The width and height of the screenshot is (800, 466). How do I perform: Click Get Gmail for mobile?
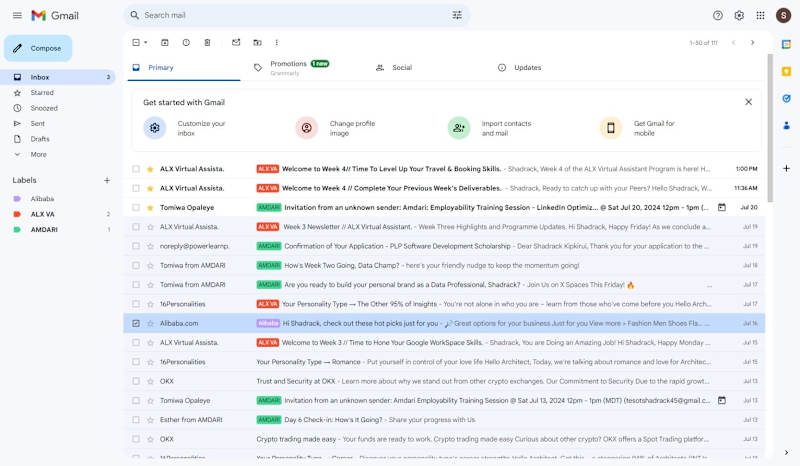click(638, 128)
